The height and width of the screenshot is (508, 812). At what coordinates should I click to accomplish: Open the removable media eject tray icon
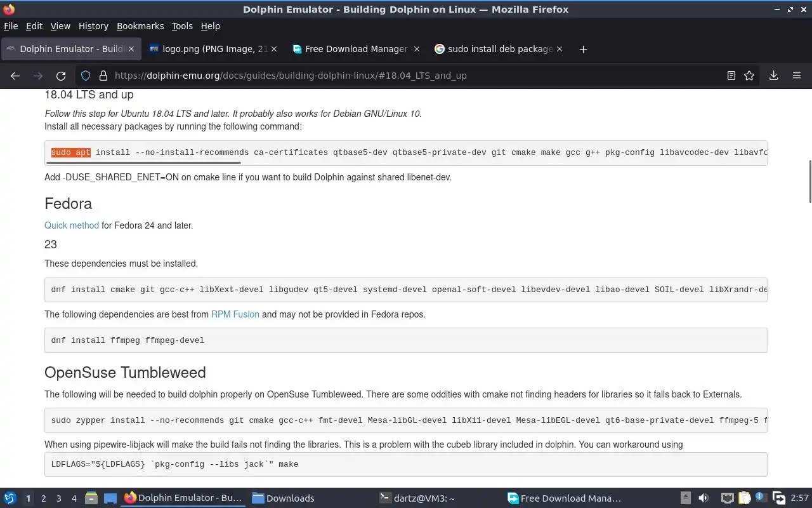point(686,498)
